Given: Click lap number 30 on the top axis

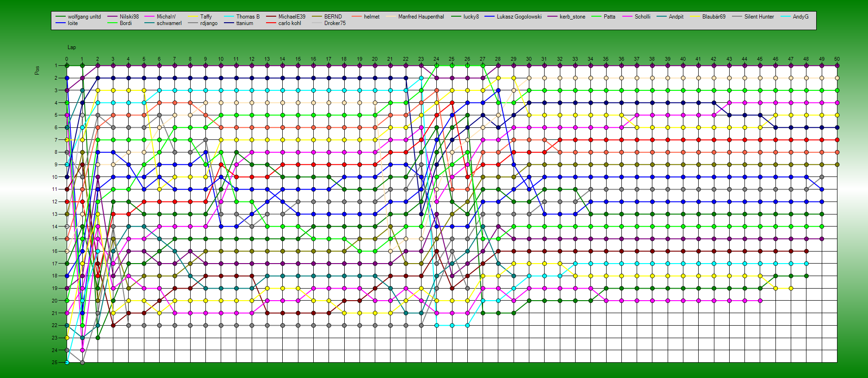Looking at the screenshot, I should 529,59.
